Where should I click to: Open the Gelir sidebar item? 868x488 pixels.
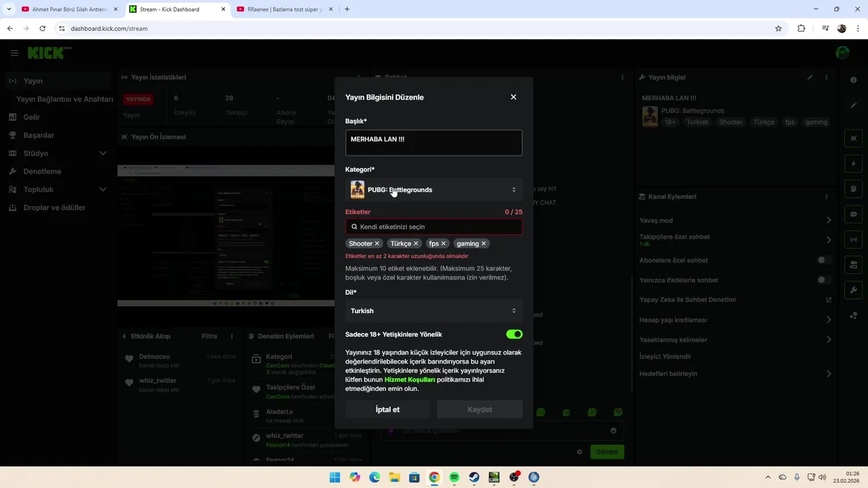[x=57, y=117]
